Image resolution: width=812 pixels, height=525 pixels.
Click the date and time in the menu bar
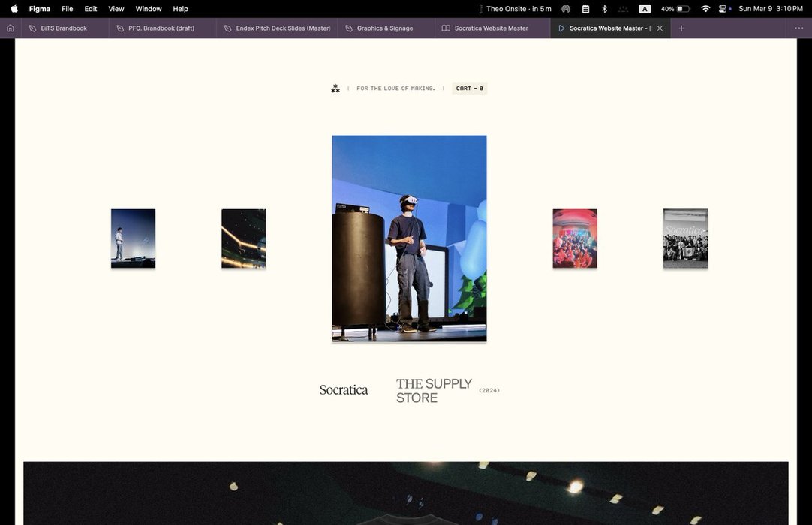[x=771, y=9]
